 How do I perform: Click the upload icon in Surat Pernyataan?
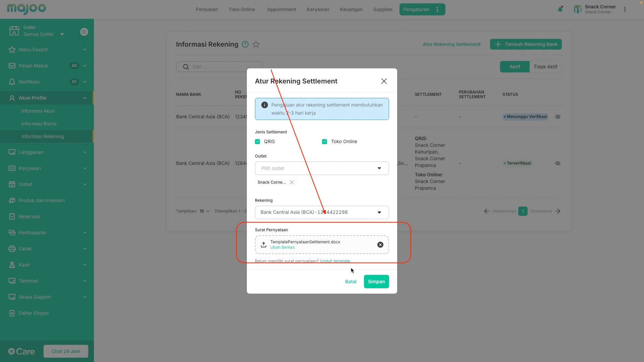coord(264,245)
